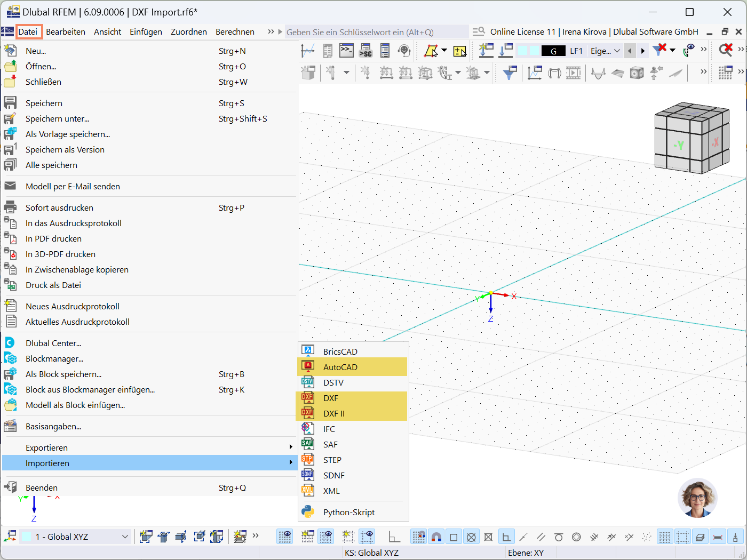Choose the IFC import format

[x=330, y=429]
